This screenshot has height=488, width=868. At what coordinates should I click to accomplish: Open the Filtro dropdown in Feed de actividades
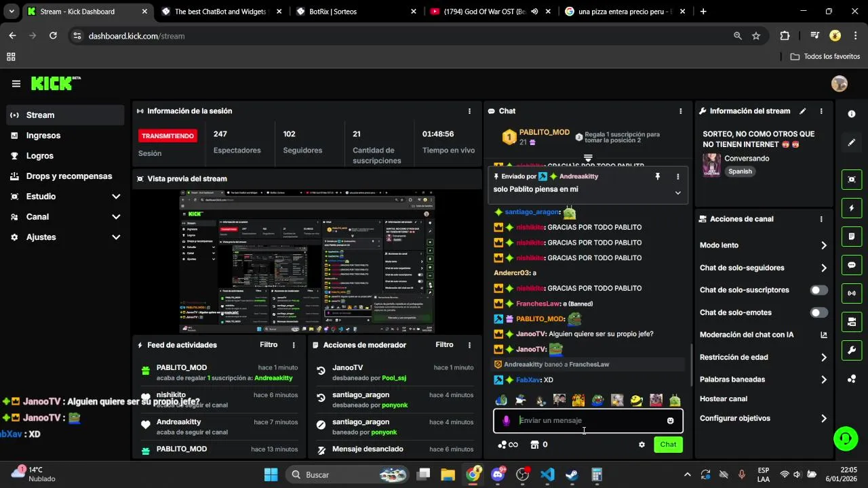tap(269, 345)
